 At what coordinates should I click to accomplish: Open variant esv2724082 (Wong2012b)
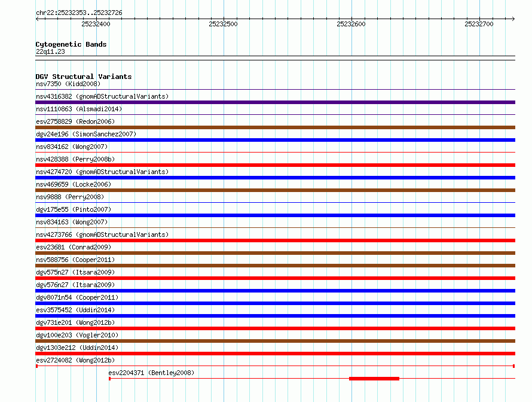75,360
